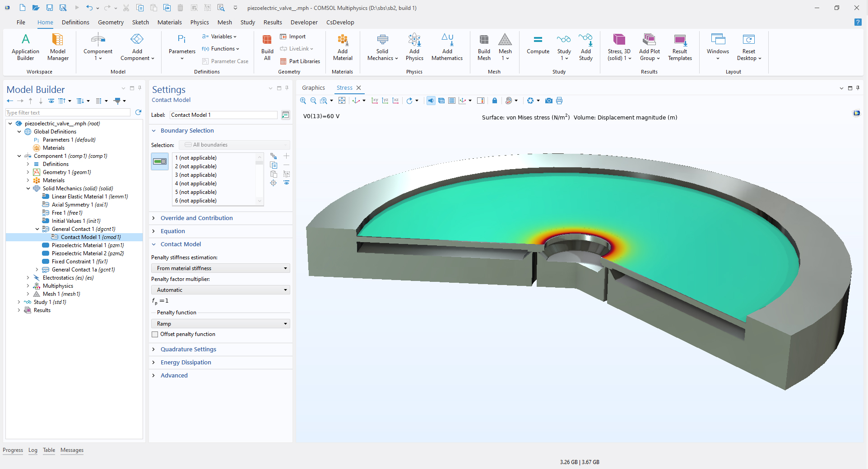Click Part Libraries in the Geometry group
868x469 pixels.
click(x=300, y=61)
